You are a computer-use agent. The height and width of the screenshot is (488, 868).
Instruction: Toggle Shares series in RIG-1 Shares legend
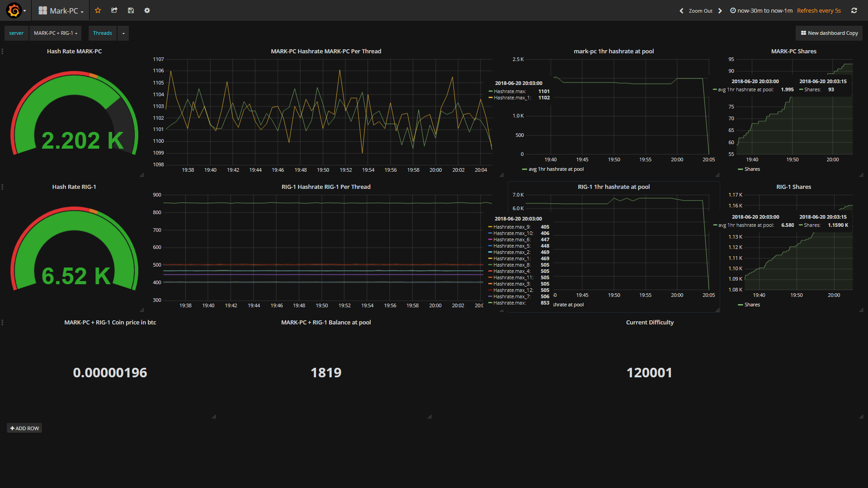752,305
